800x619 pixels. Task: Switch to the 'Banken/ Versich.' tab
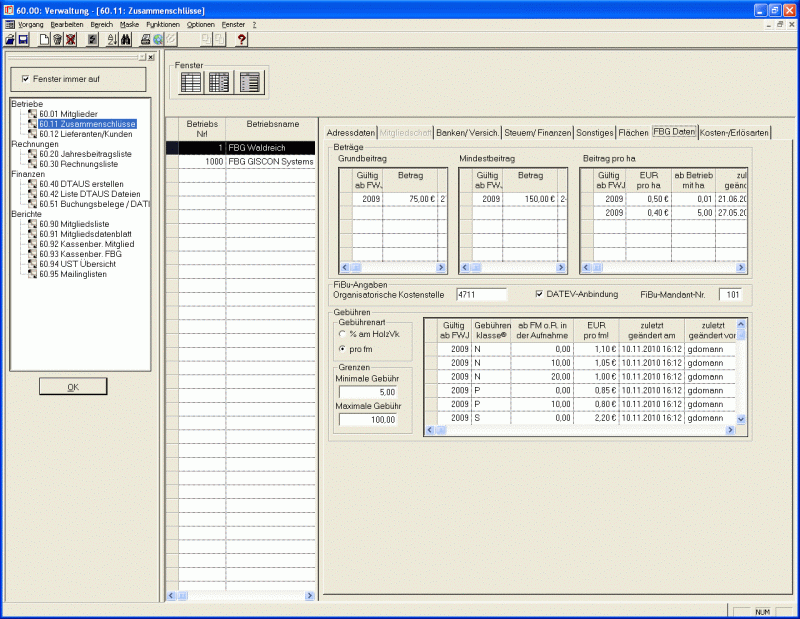pyautogui.click(x=467, y=132)
